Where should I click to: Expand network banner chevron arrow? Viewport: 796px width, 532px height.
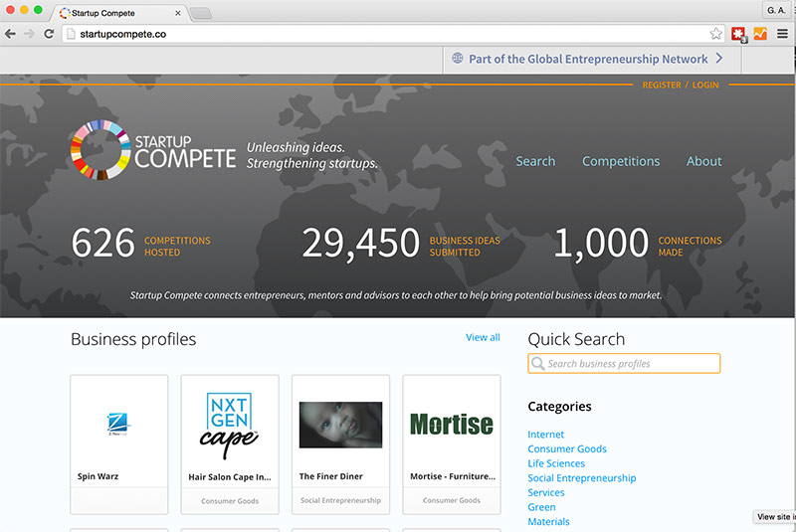click(719, 59)
